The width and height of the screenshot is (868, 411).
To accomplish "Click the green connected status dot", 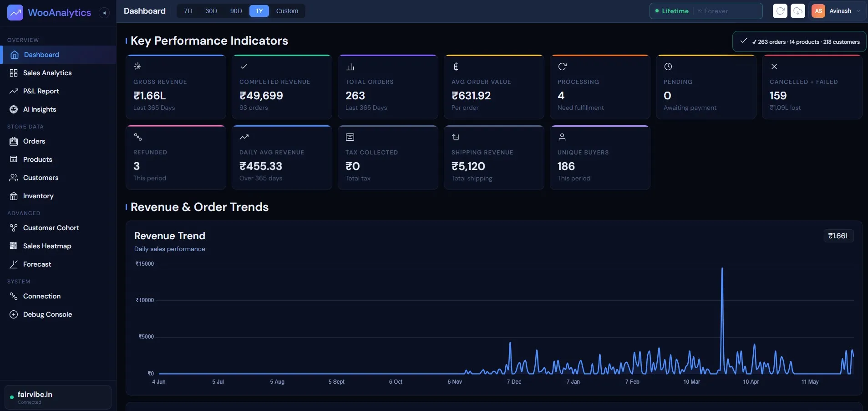I will click(11, 397).
